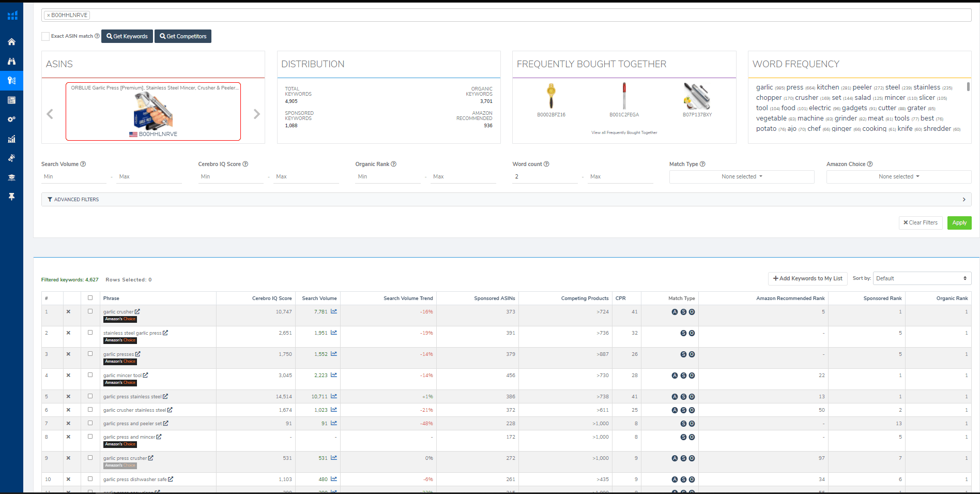The width and height of the screenshot is (980, 494).
Task: Click the Search Volume Min input field
Action: coord(73,177)
